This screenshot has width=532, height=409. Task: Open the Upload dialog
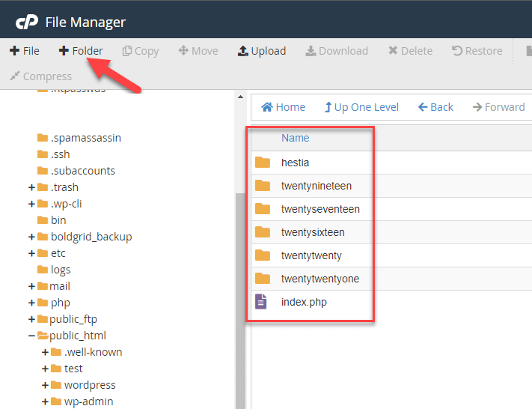coord(262,51)
